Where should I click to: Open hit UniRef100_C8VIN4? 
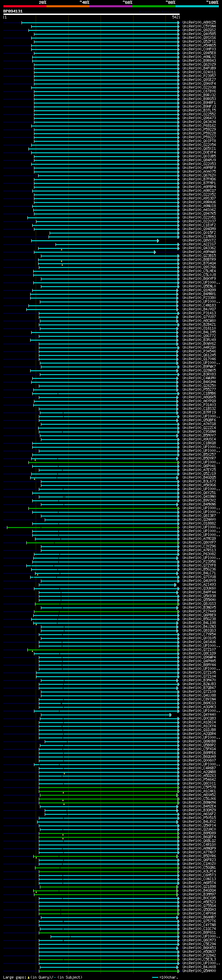click(199, 699)
